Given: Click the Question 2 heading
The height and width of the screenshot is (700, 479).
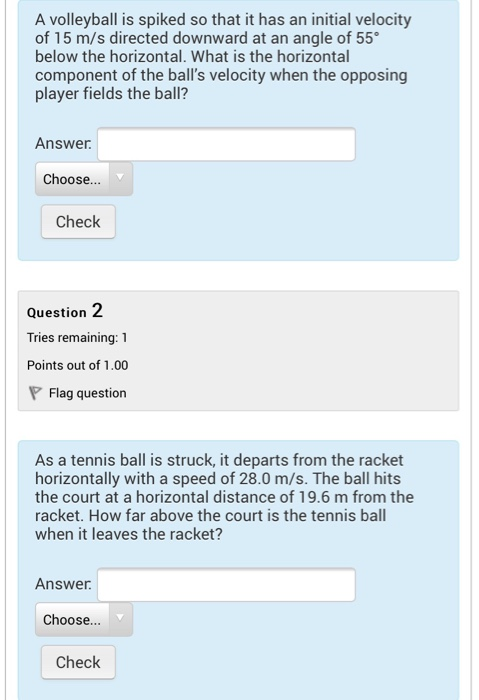Looking at the screenshot, I should [65, 311].
